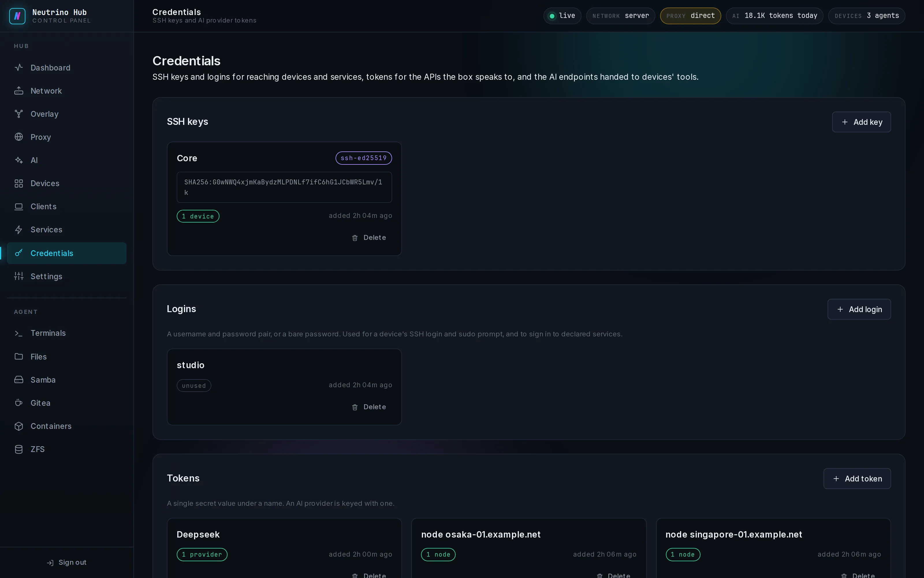
Task: Open the Containers agent page
Action: 66,426
